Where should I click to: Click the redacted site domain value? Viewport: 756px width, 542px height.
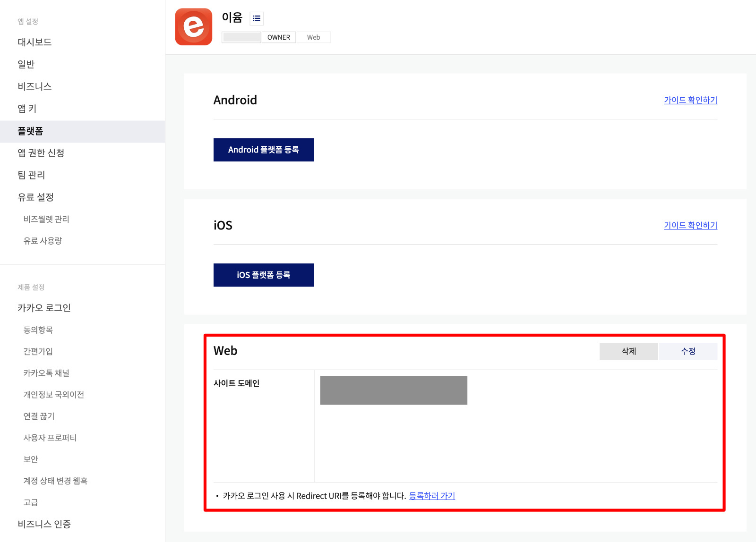pyautogui.click(x=394, y=390)
